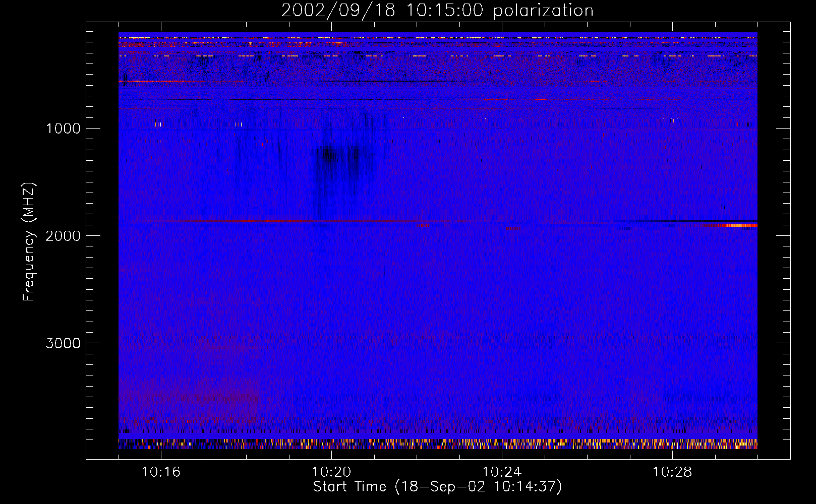Select the 'Start Time (18-Sep-02 10:14:37)' label

click(x=437, y=487)
